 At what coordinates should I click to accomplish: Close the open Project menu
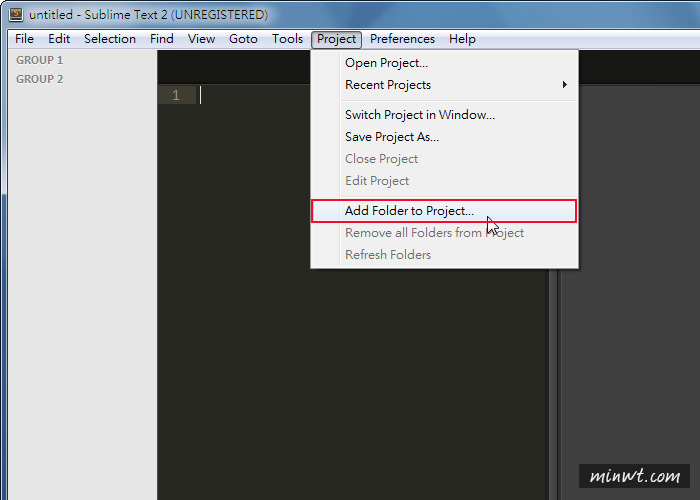click(x=336, y=39)
